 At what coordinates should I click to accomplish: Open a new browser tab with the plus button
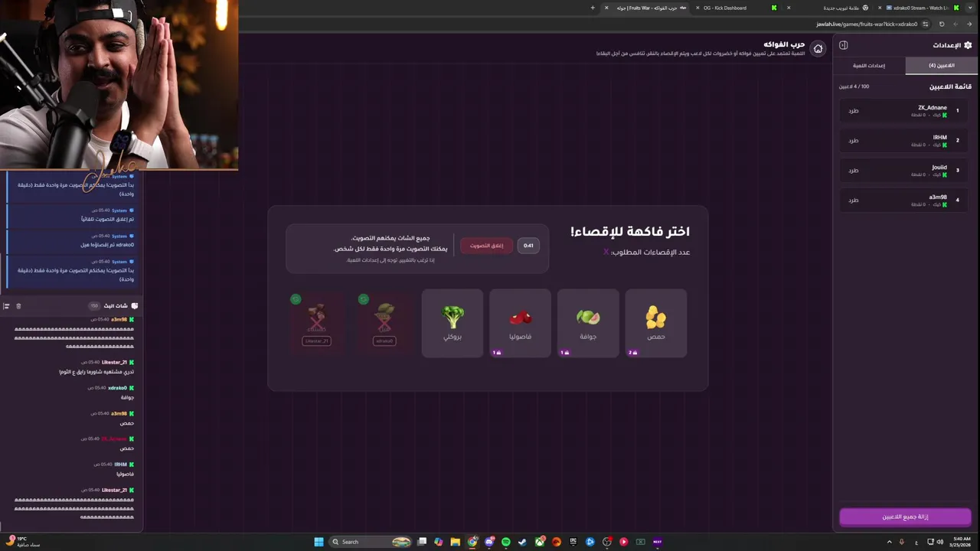[x=593, y=8]
